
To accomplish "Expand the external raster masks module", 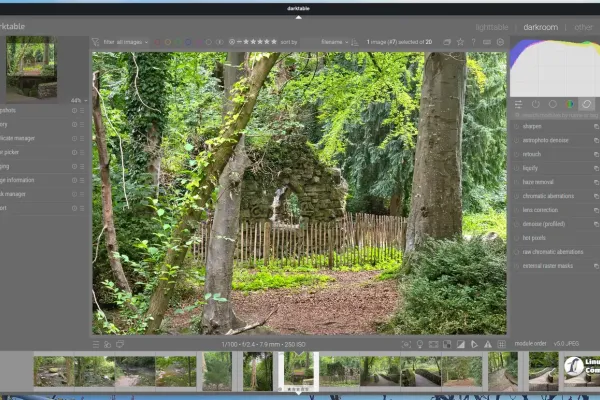I will [548, 266].
